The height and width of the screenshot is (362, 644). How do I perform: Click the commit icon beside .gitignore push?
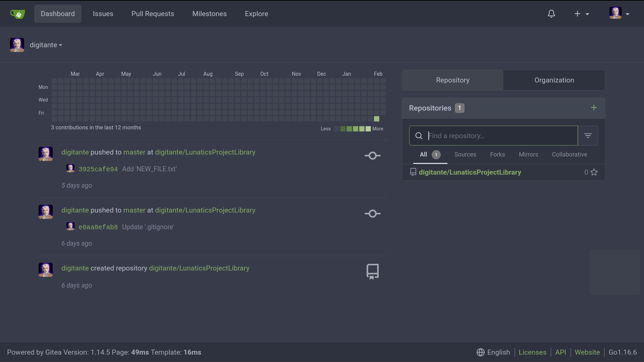pos(372,214)
